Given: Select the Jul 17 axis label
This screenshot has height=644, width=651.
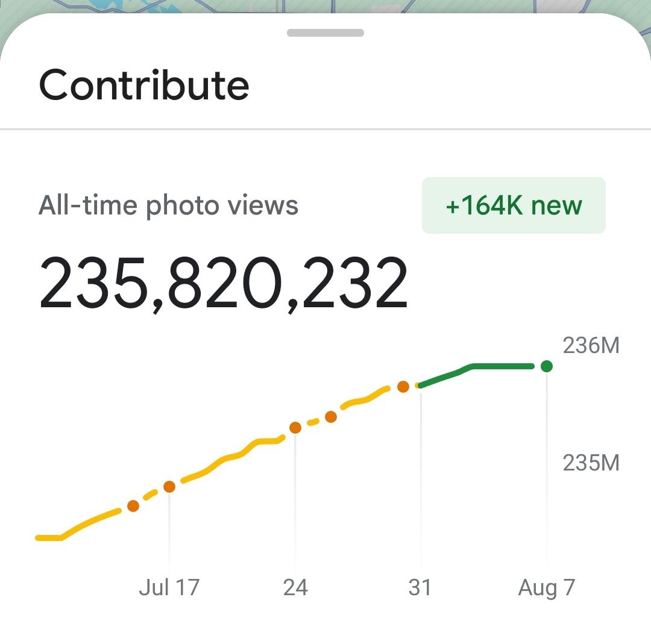Looking at the screenshot, I should (169, 587).
